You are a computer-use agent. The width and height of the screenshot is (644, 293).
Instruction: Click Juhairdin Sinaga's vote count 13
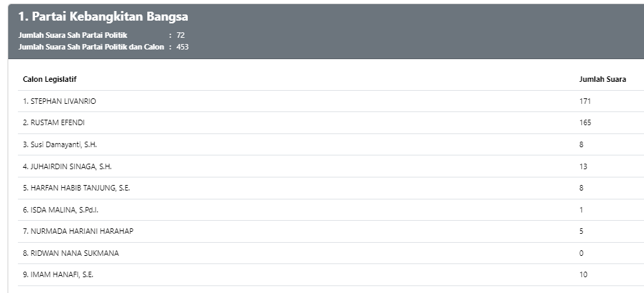click(583, 166)
